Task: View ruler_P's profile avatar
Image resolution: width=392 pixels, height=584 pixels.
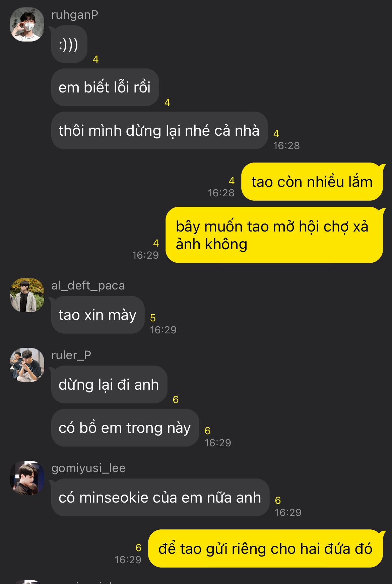Action: pos(27,365)
